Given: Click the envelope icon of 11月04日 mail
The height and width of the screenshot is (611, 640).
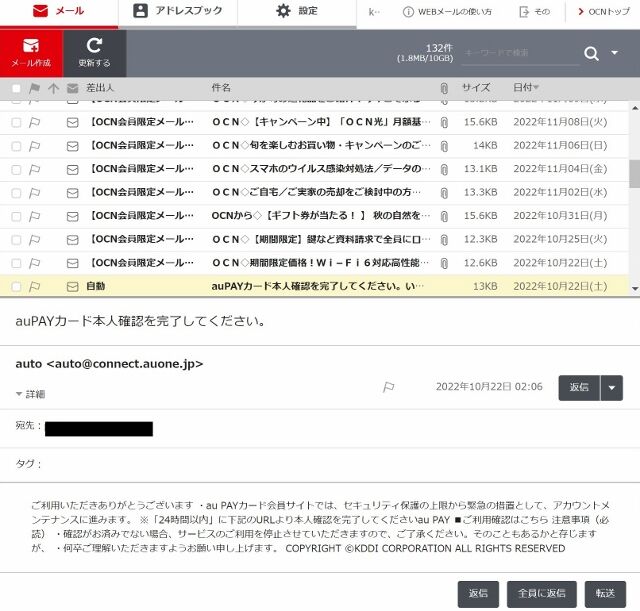Looking at the screenshot, I should (x=73, y=169).
